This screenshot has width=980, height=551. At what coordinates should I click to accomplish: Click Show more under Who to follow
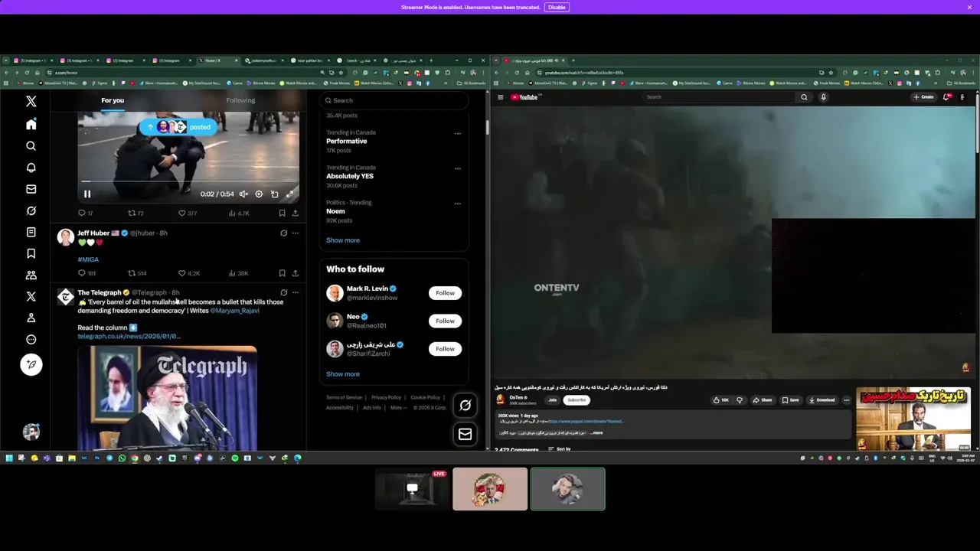pos(343,374)
